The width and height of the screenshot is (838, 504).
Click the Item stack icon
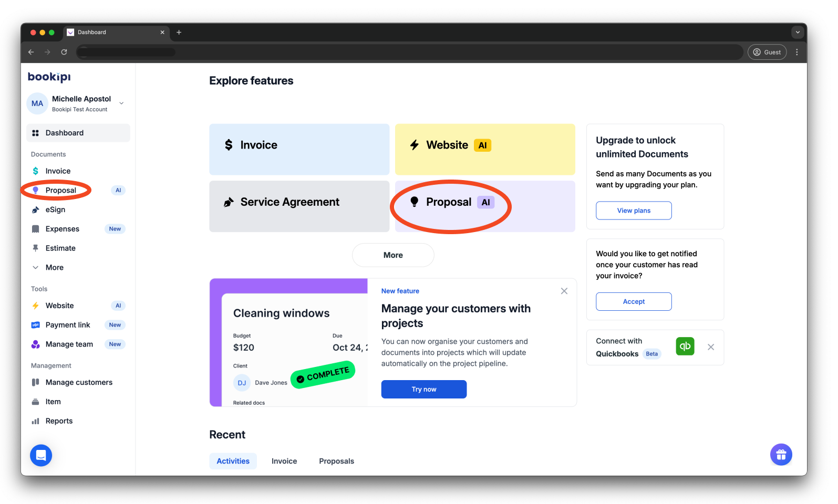(x=36, y=402)
